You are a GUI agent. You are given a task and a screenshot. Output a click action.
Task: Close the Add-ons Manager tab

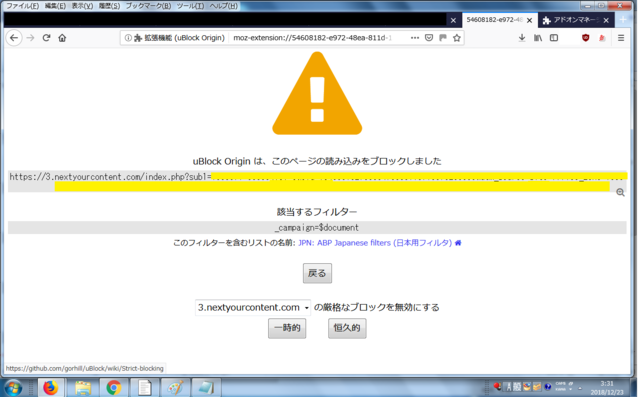point(606,20)
